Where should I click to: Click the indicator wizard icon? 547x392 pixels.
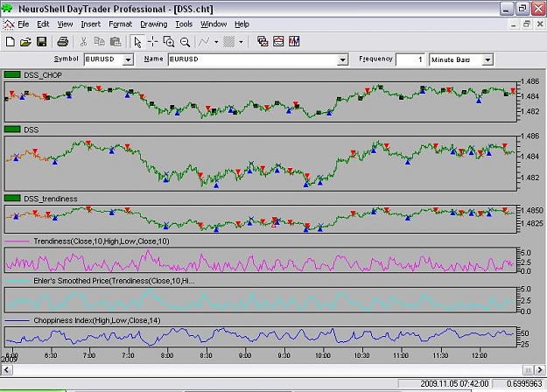click(x=263, y=42)
